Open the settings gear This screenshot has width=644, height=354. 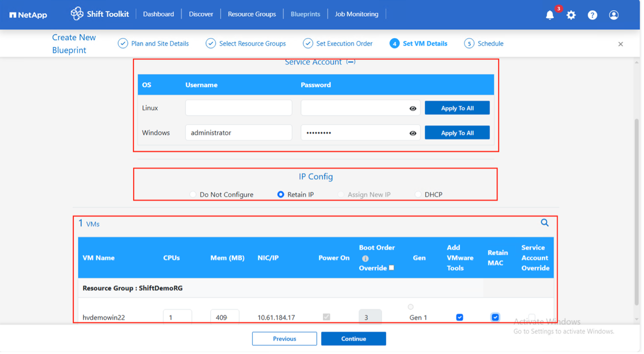571,15
